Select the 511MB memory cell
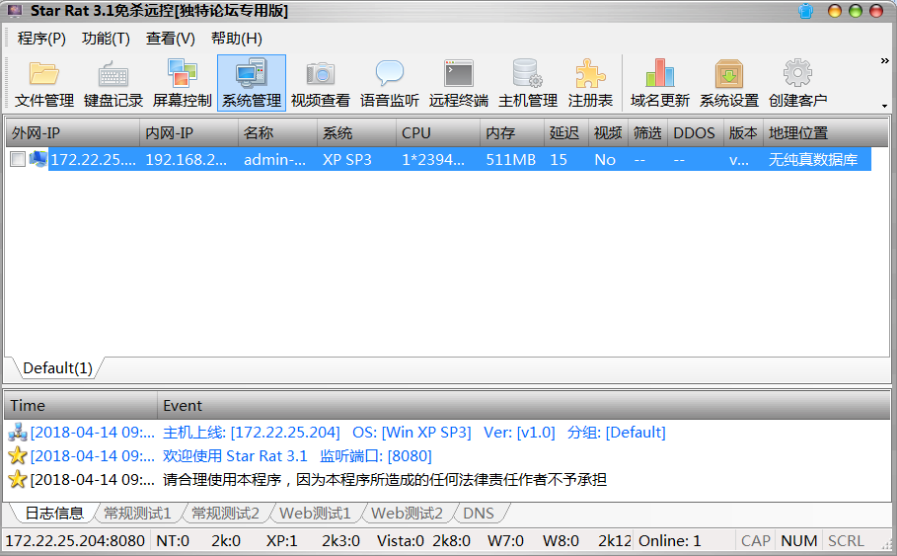Screen dimensions: 897x556 (511, 160)
